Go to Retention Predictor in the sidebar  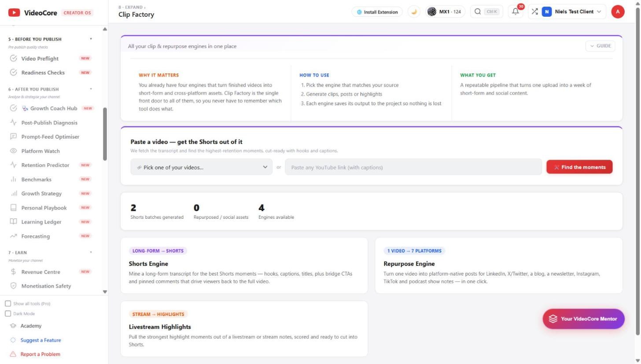click(45, 165)
